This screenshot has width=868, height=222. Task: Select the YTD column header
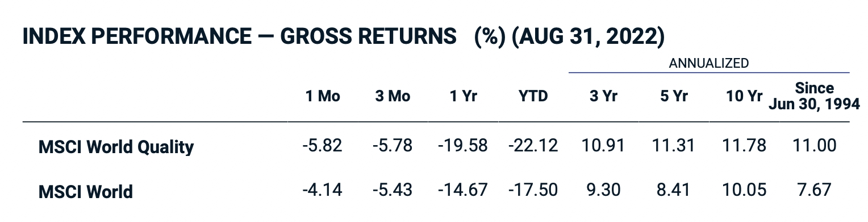pyautogui.click(x=533, y=96)
